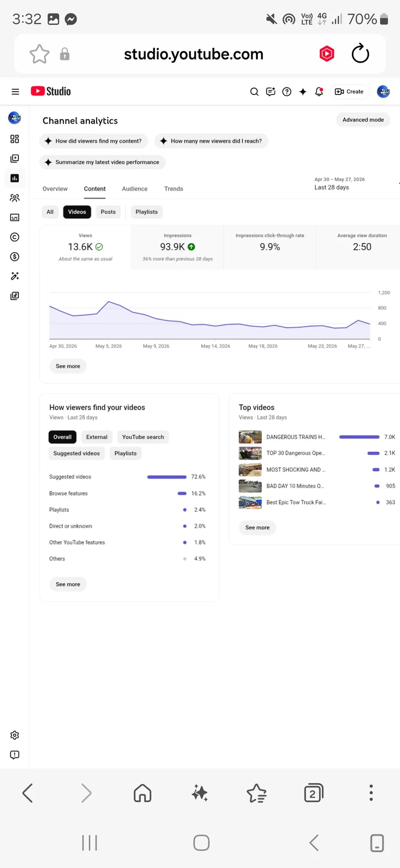The width and height of the screenshot is (400, 868).
Task: Switch to the Trends tab
Action: coord(173,189)
